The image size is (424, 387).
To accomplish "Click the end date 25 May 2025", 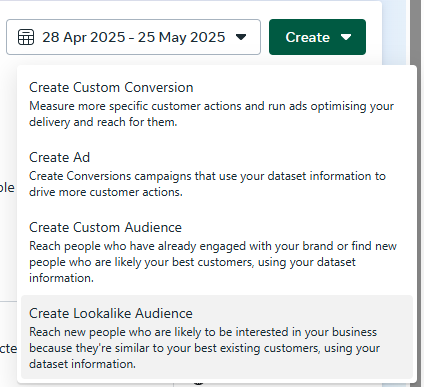I will tap(181, 37).
